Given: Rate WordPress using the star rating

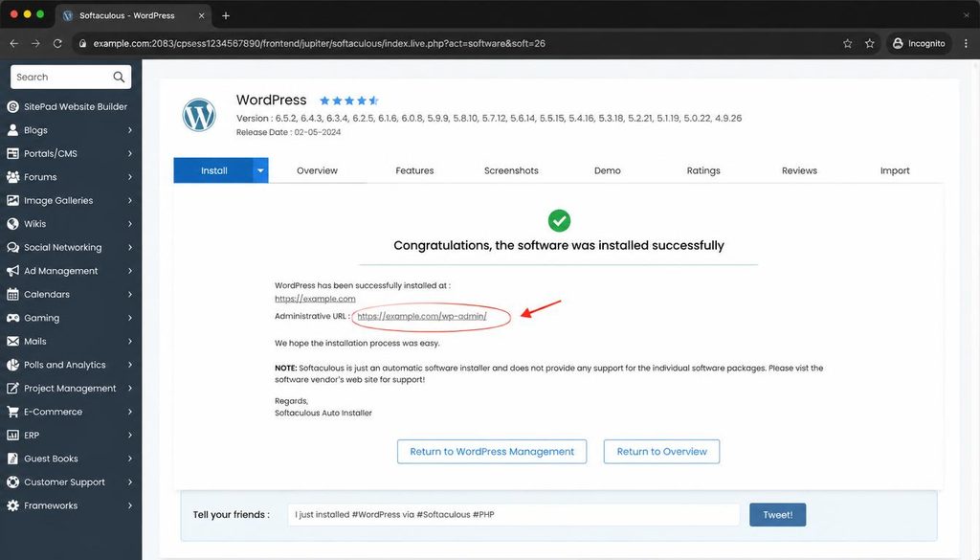Looking at the screenshot, I should coord(348,100).
